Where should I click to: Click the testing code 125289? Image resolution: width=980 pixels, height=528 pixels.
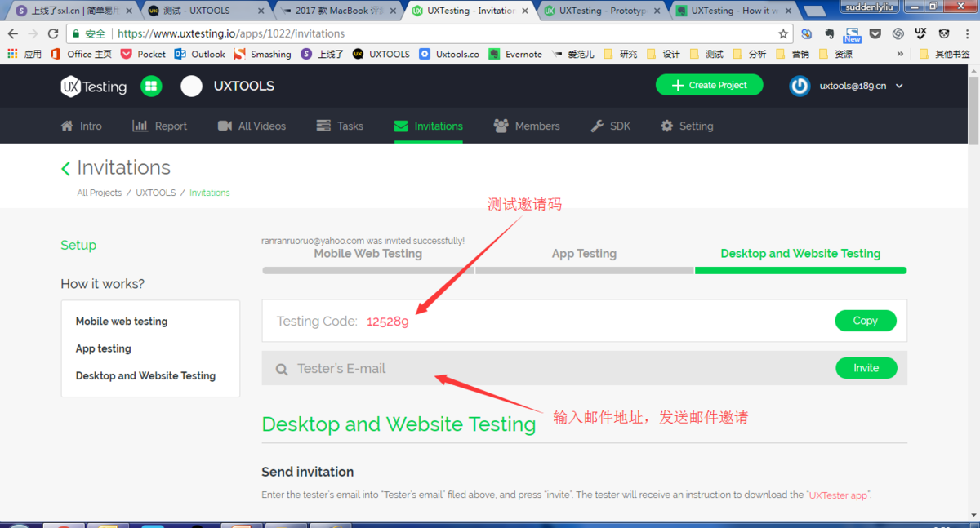[x=387, y=322]
